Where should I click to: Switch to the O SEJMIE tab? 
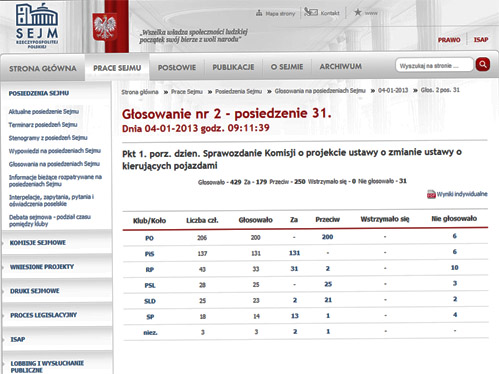[287, 67]
